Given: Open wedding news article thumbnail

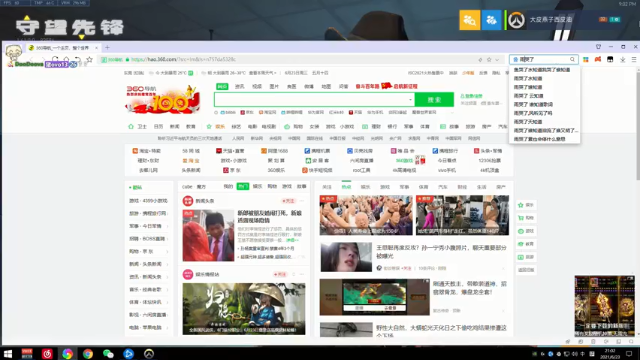Looking at the screenshot, I should click(208, 236).
